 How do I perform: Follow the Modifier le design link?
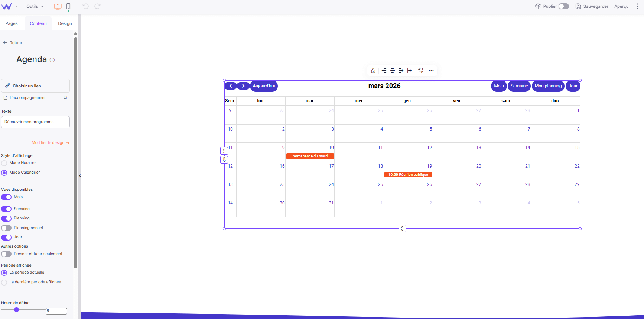[50, 143]
